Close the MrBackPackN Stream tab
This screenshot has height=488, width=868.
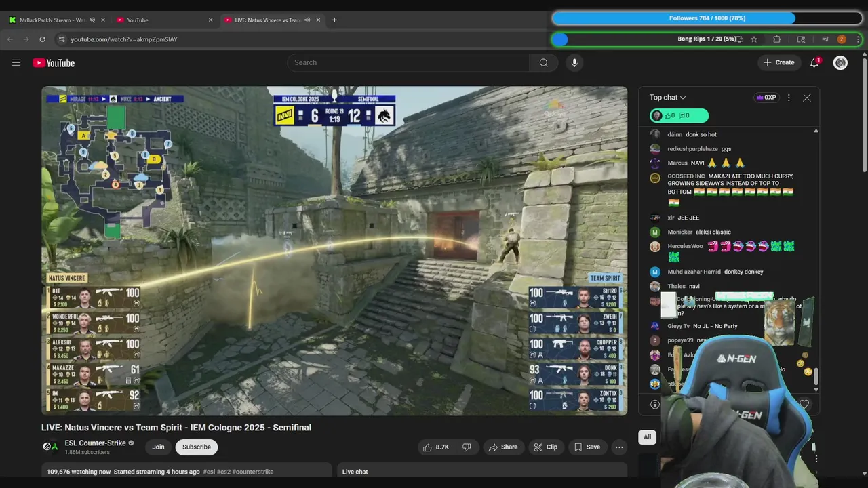click(x=103, y=20)
